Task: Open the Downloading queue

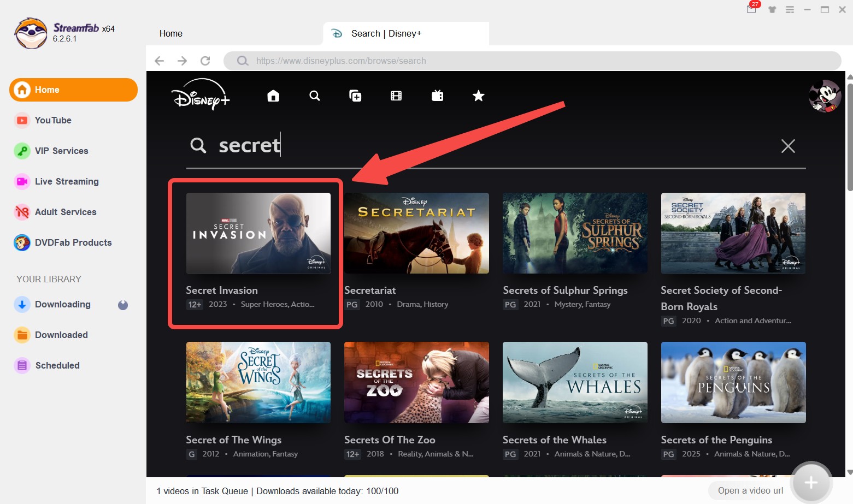Action: tap(62, 304)
